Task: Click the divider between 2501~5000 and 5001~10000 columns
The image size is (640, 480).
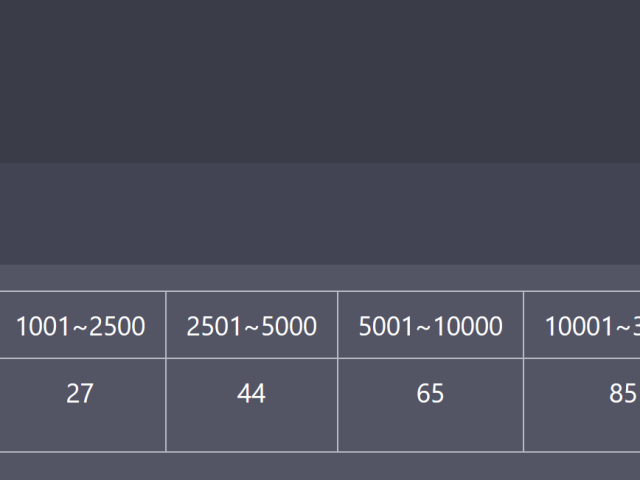Action: 338,325
